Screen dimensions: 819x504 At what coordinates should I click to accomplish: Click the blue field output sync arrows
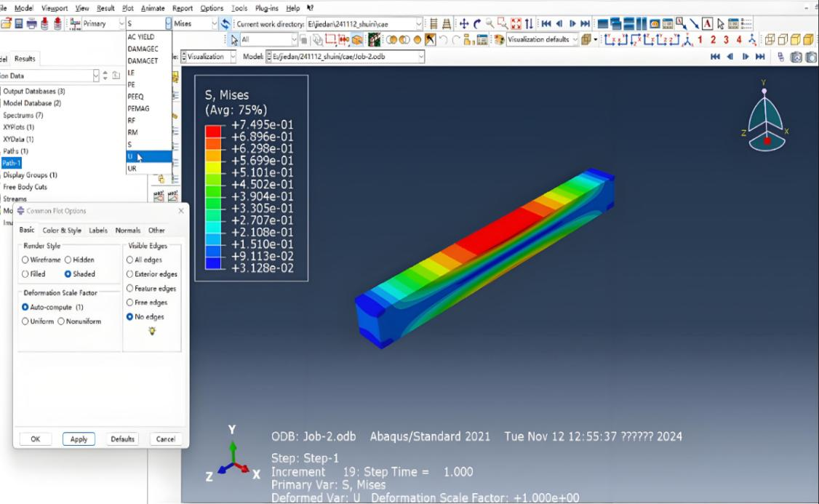click(225, 23)
